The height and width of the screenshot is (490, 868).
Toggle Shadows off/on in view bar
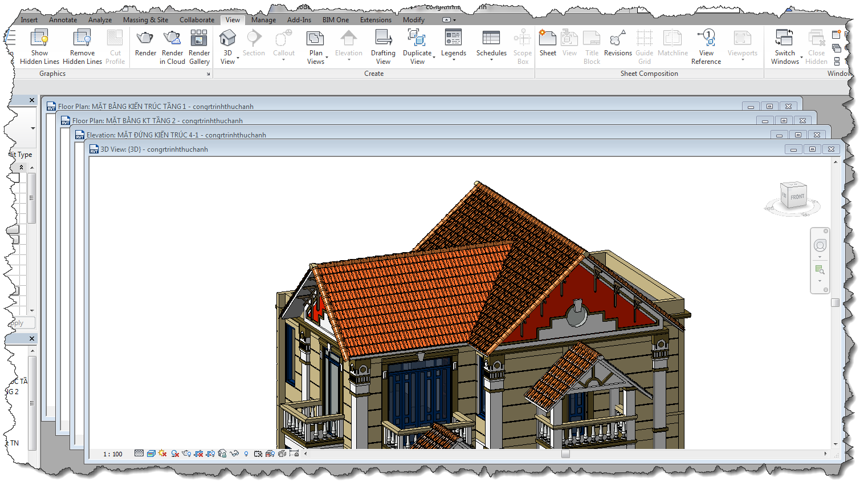click(x=175, y=453)
